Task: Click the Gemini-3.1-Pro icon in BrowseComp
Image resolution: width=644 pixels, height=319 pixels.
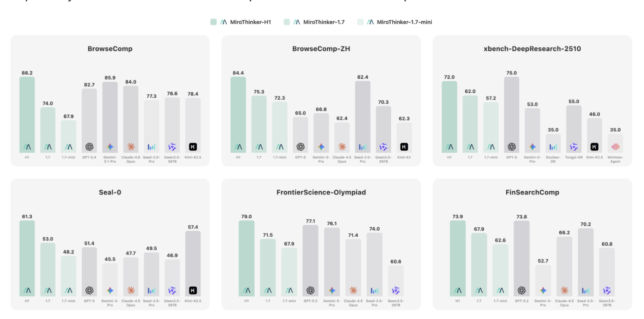Action: (x=110, y=146)
